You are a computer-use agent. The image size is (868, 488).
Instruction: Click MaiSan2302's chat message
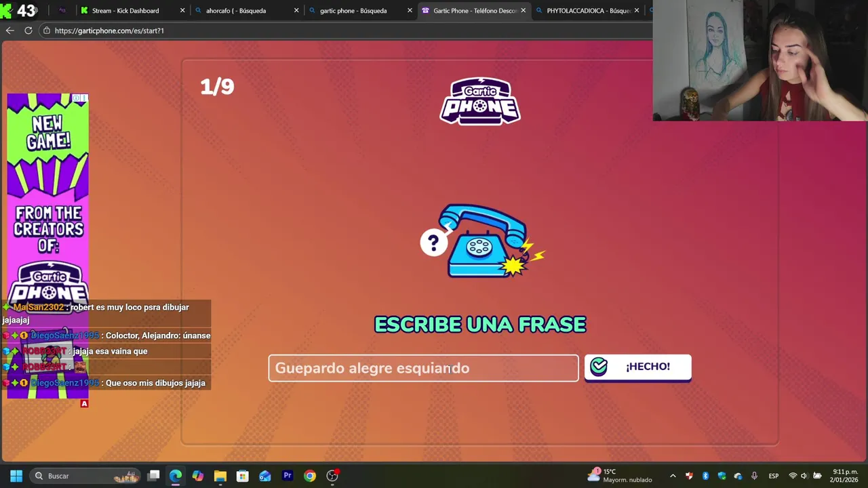(105, 313)
